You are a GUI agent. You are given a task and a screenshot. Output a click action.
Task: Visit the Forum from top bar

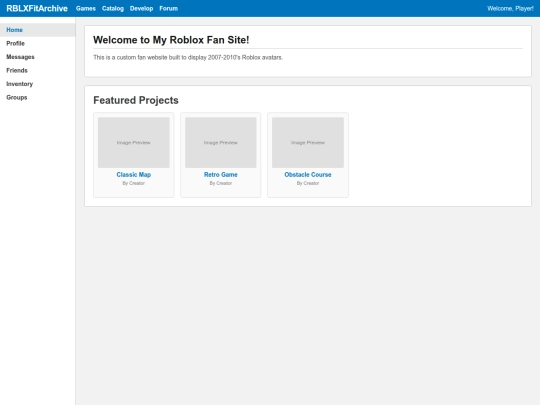(168, 8)
